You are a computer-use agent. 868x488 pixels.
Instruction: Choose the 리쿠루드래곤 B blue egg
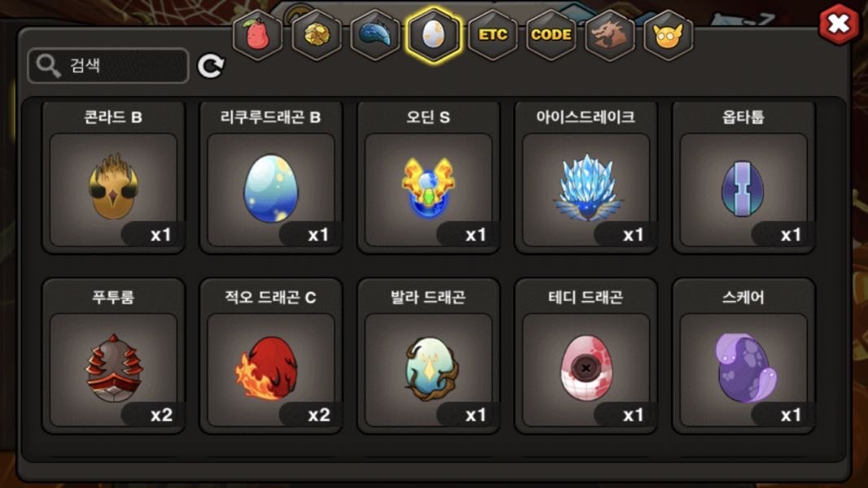(271, 177)
